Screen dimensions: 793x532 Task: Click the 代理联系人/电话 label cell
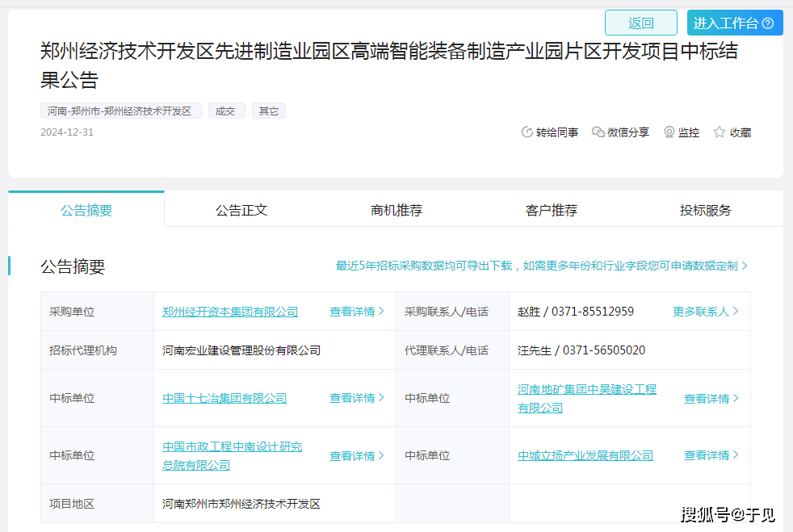453,350
